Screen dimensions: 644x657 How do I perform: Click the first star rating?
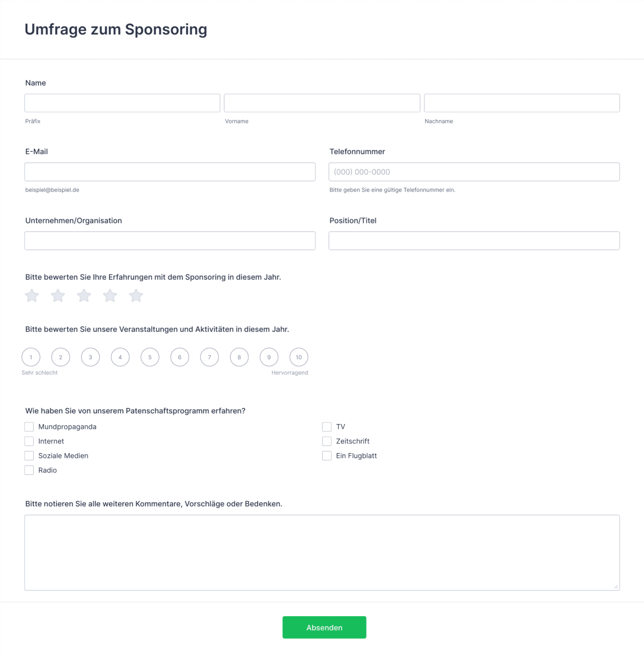pyautogui.click(x=31, y=295)
